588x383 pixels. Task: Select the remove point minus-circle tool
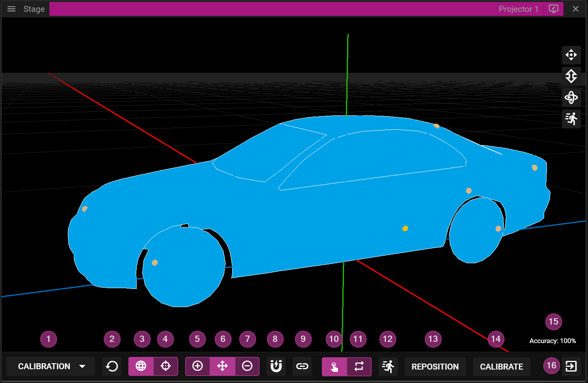[247, 366]
